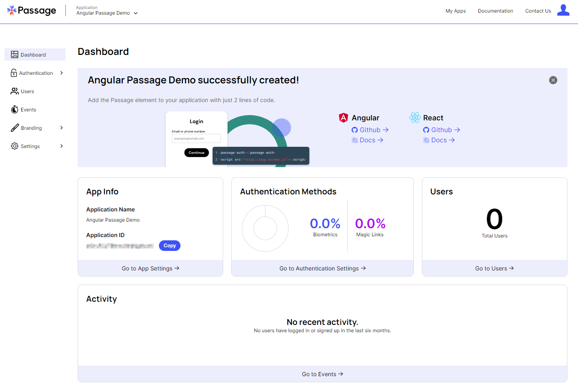
Task: Open the user profile avatar icon
Action: point(563,10)
